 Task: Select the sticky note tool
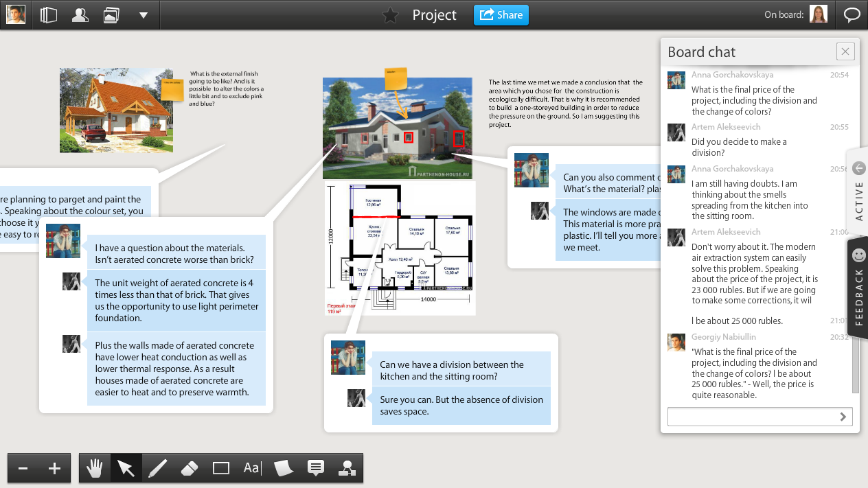[284, 468]
